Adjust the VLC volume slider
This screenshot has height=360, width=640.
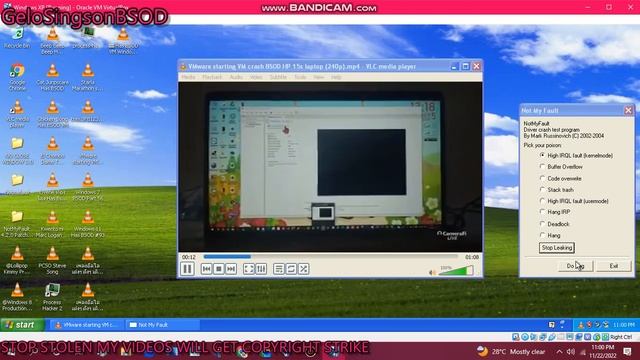pyautogui.click(x=456, y=271)
